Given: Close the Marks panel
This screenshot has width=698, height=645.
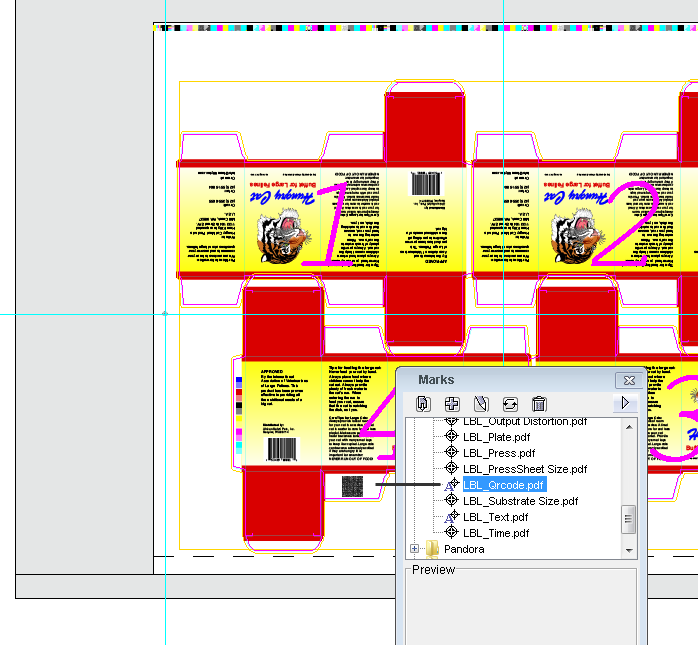Looking at the screenshot, I should coord(629,380).
